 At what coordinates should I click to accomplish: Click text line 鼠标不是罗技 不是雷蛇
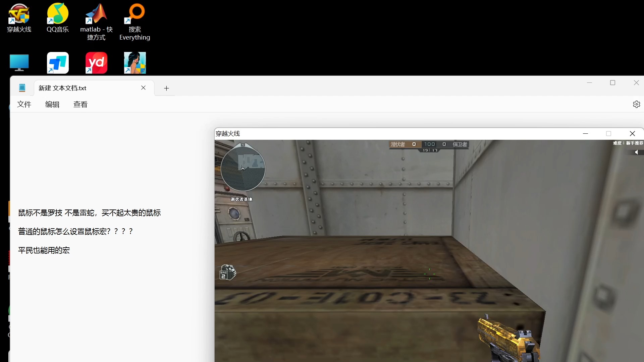click(x=90, y=213)
